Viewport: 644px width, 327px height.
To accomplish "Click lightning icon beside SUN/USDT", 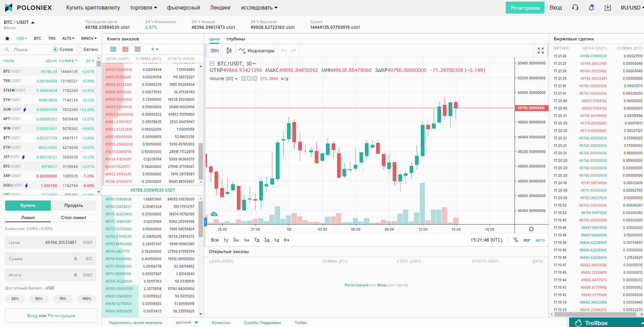I will pos(25,110).
